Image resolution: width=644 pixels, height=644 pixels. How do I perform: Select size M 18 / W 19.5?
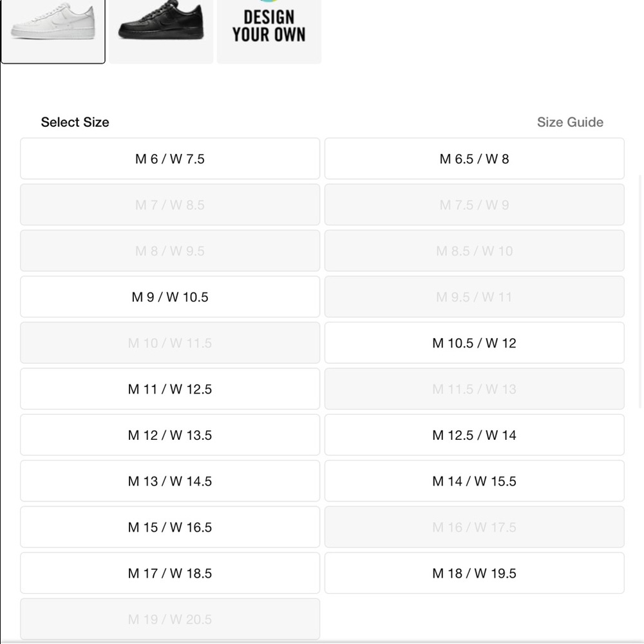(x=474, y=573)
